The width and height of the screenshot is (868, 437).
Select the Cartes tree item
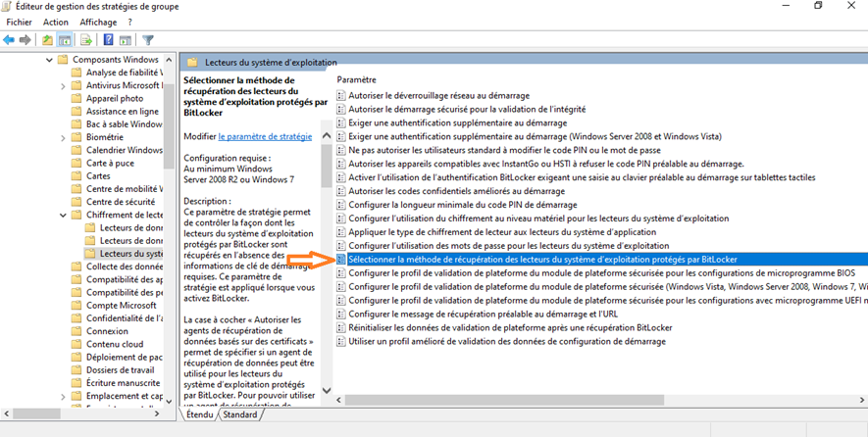click(98, 176)
